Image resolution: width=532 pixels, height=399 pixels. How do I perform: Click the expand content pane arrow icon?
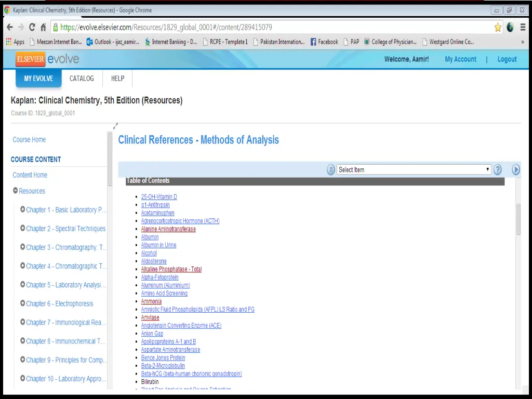point(115,126)
